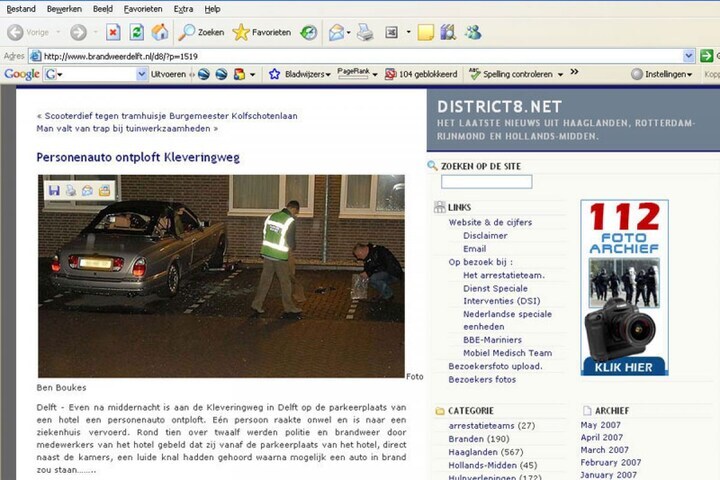Click the edit page toolbar icon
720x480 pixels.
pos(391,32)
